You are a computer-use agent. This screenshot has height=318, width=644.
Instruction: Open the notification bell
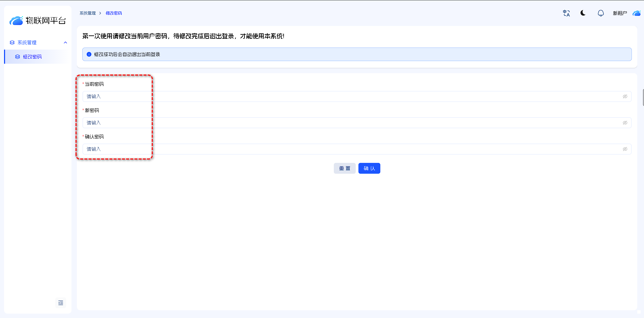click(x=601, y=13)
